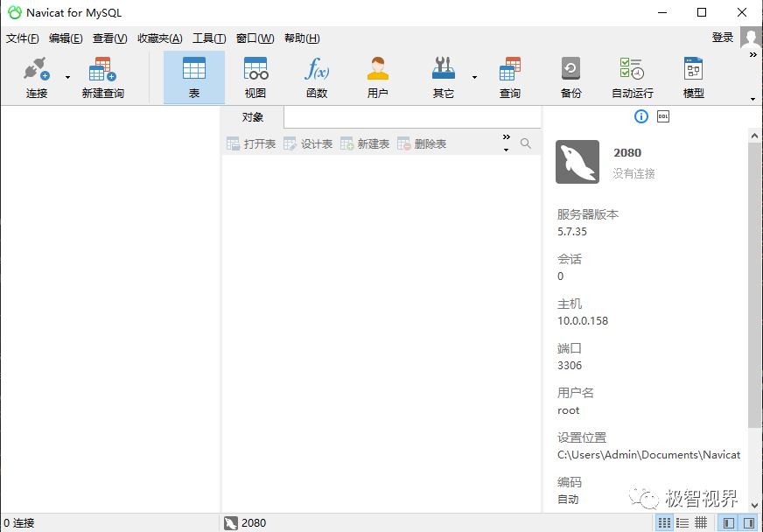
Task: Expand object toolbar overflow chevron
Action: click(x=506, y=137)
